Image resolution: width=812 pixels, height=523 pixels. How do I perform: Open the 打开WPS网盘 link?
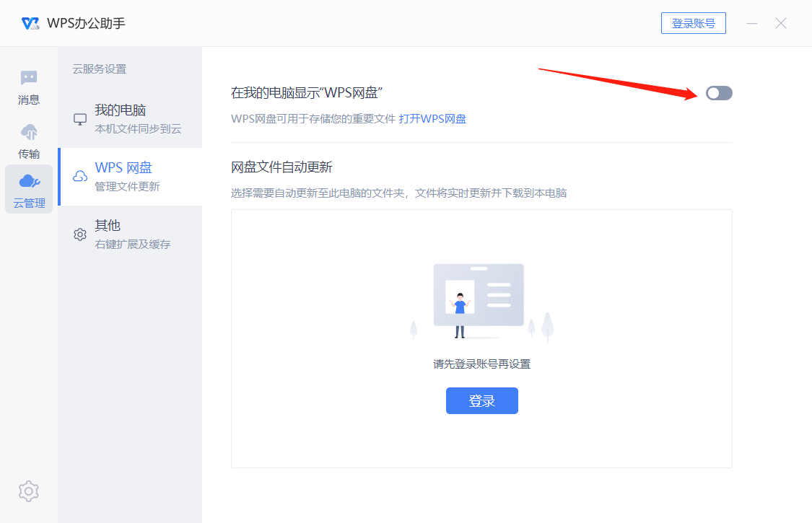tap(432, 119)
